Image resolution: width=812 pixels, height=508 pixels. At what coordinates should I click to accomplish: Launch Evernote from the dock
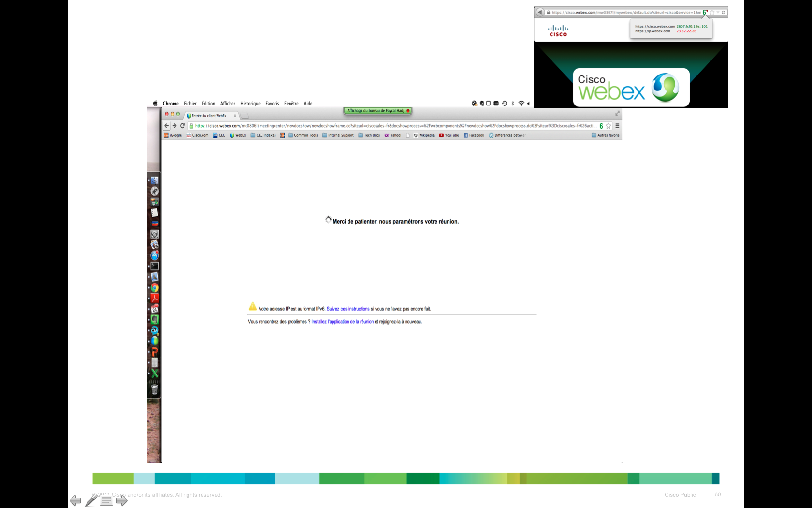click(155, 320)
